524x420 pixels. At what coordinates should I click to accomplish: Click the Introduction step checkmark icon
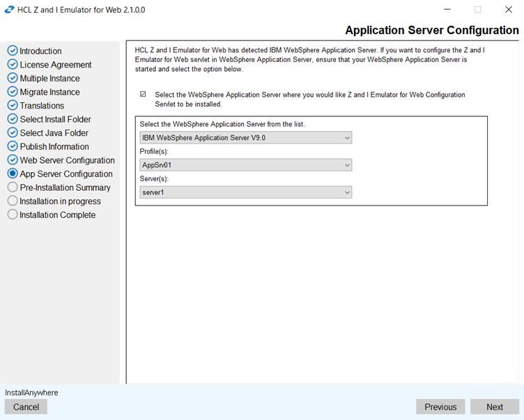point(13,50)
